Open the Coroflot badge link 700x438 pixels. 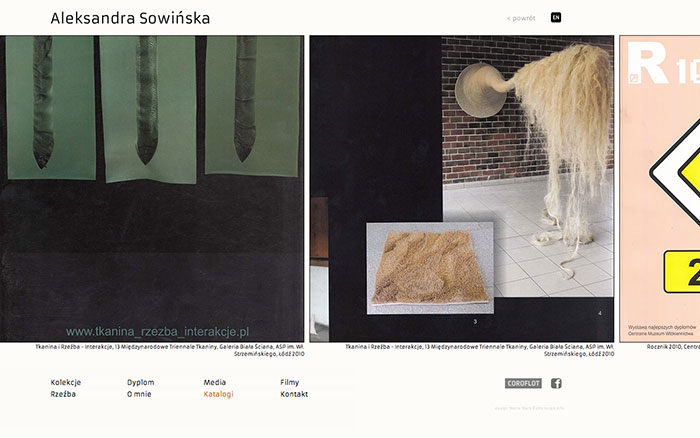523,383
